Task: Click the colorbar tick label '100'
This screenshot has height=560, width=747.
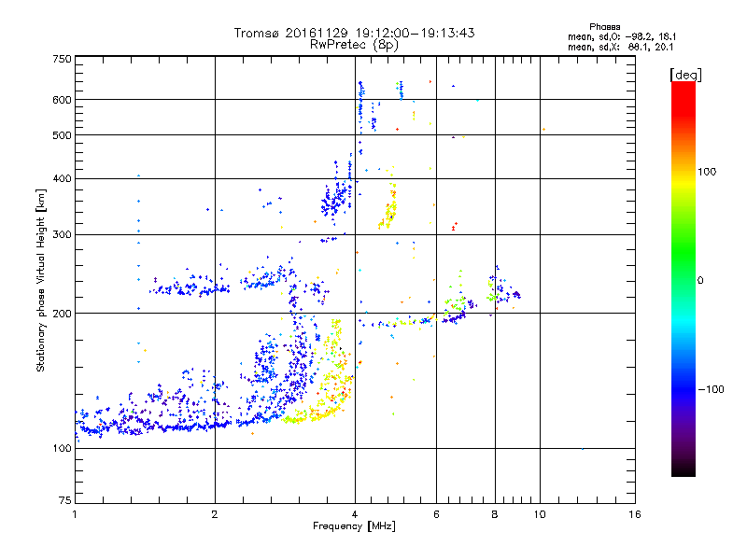Action: pos(707,172)
